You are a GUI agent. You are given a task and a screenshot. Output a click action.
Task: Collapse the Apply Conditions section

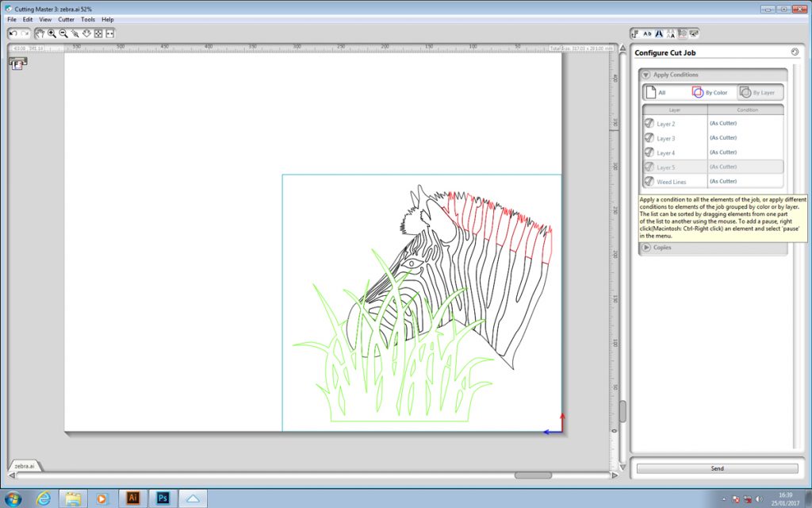(x=646, y=75)
